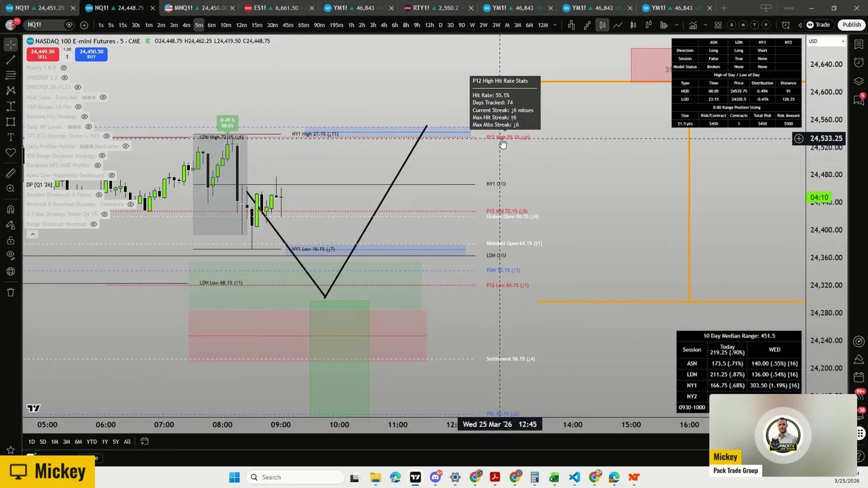Click the Trade button

coord(818,25)
